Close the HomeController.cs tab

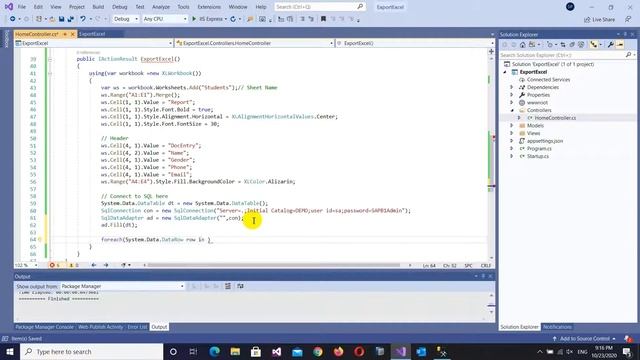pyautogui.click(x=73, y=34)
